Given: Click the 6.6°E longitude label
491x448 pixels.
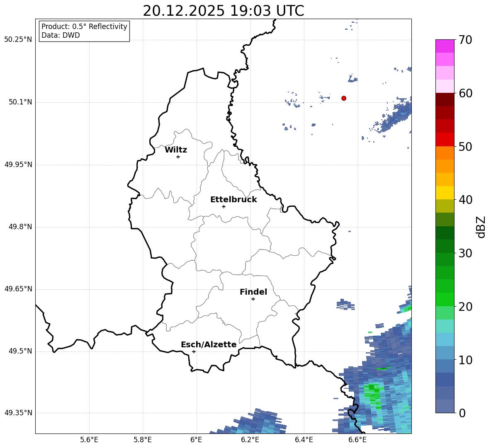Looking at the screenshot, I should 357,440.
